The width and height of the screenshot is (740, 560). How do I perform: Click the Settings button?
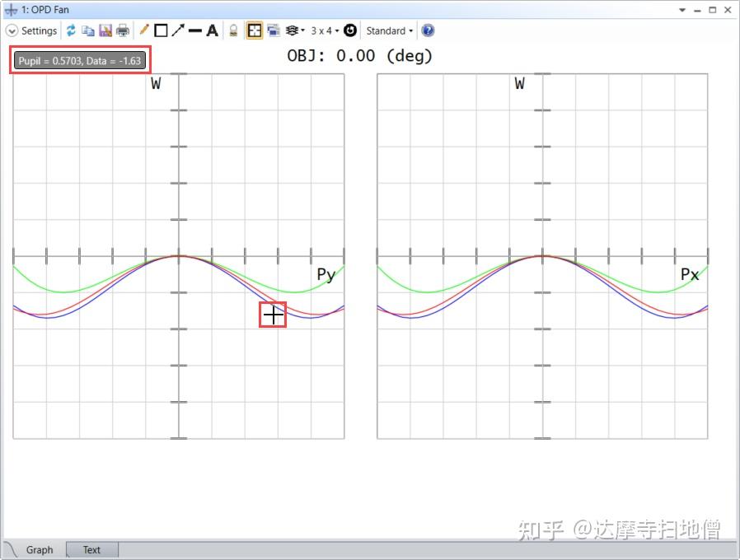[37, 30]
